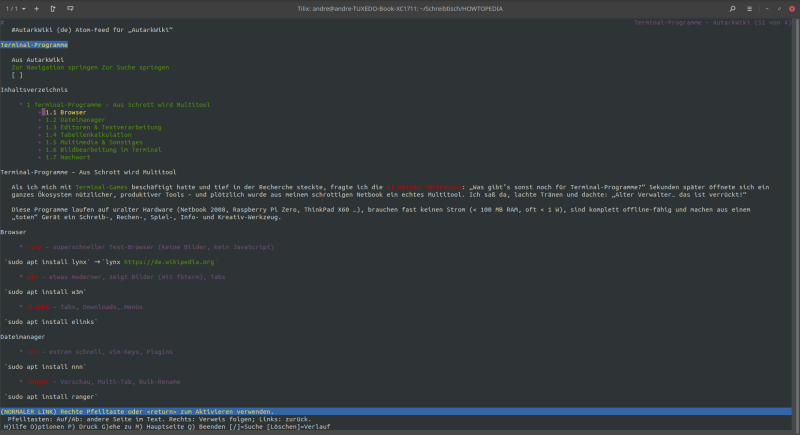Open '1.4 Tabellenkalkulation' contents link
This screenshot has height=435, width=800.
point(88,135)
